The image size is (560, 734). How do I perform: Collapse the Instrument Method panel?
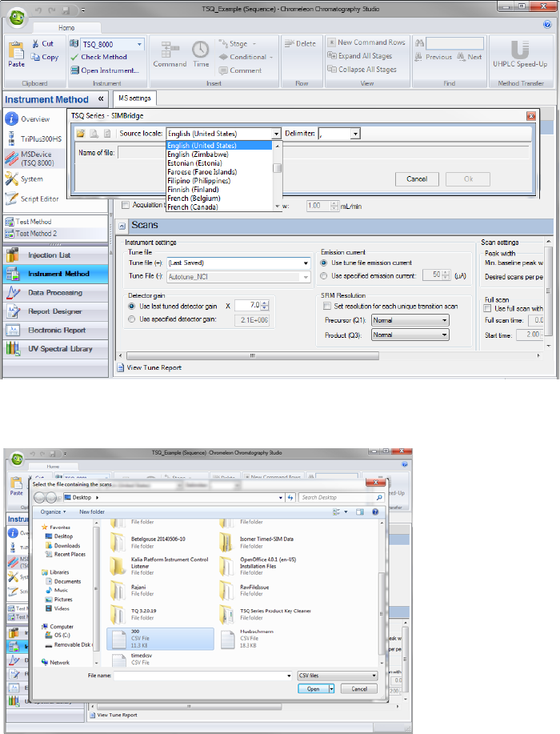pyautogui.click(x=101, y=98)
